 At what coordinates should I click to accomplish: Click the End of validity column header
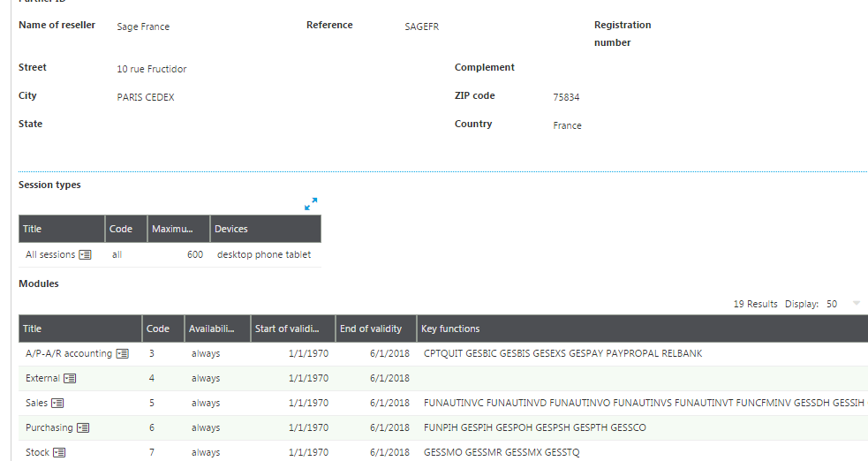coord(376,329)
